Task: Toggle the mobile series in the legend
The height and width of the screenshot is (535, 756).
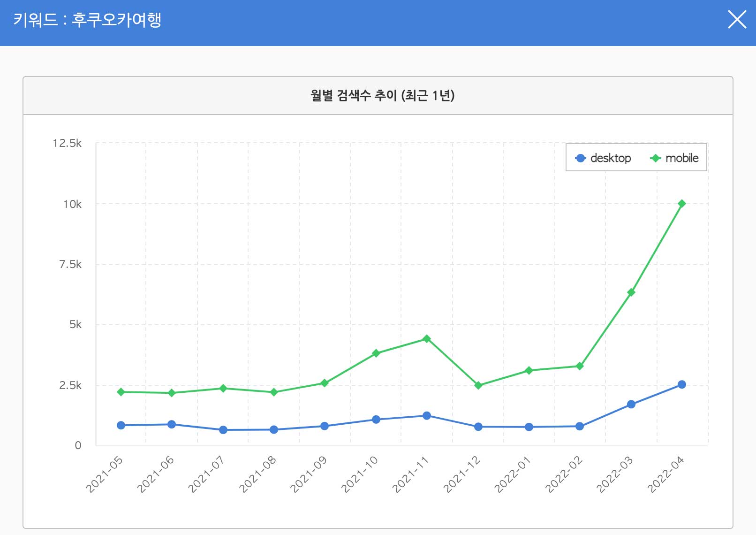Action: pos(675,158)
